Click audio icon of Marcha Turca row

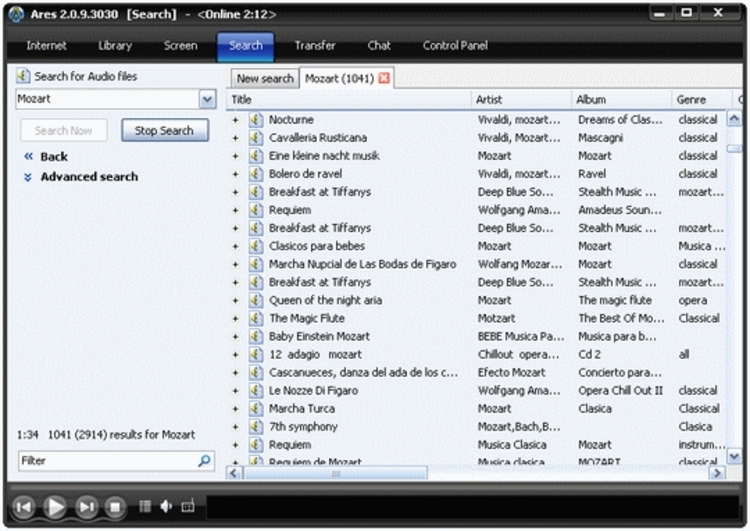[x=256, y=409]
